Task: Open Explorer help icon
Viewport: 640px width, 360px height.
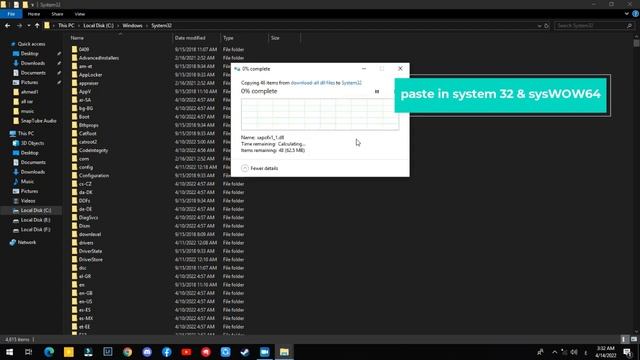Action: [x=636, y=14]
